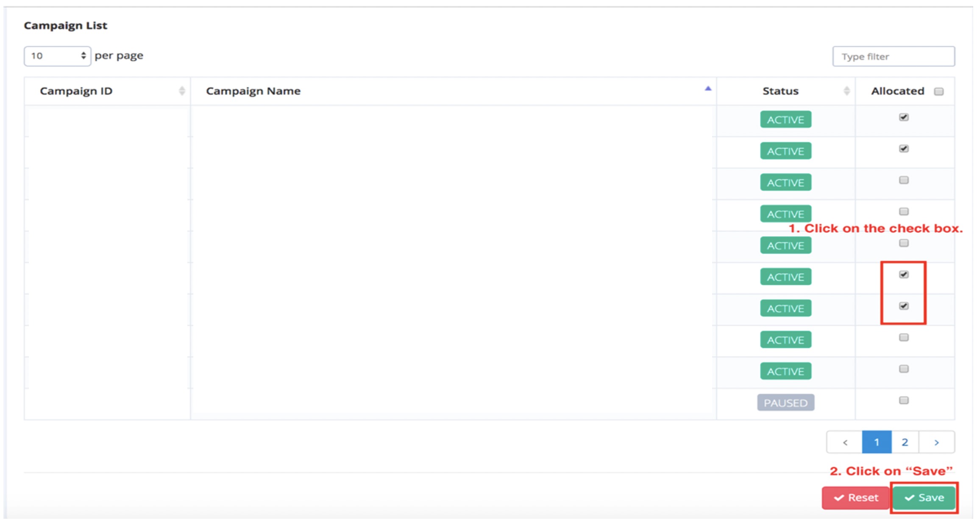Sort by Status column arrows

click(x=846, y=91)
